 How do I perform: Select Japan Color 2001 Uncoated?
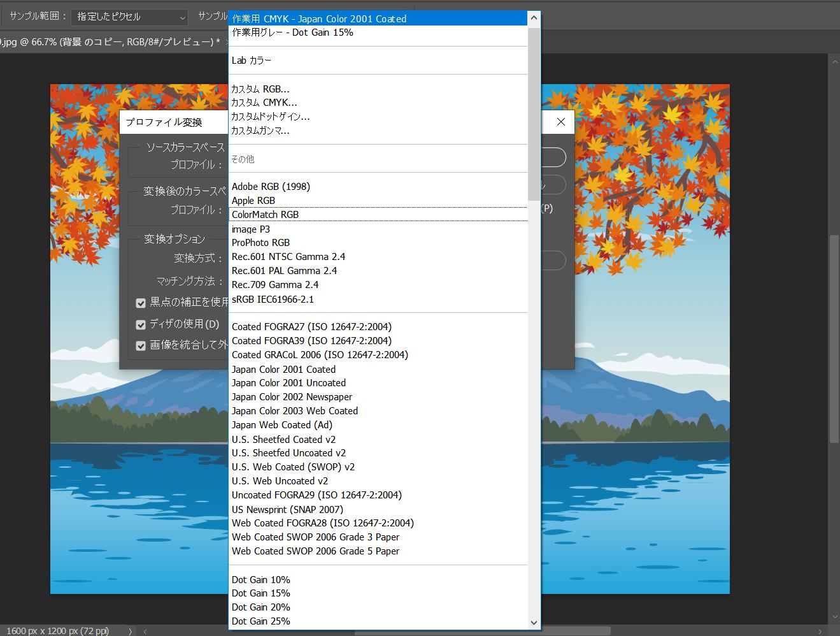pyautogui.click(x=288, y=383)
